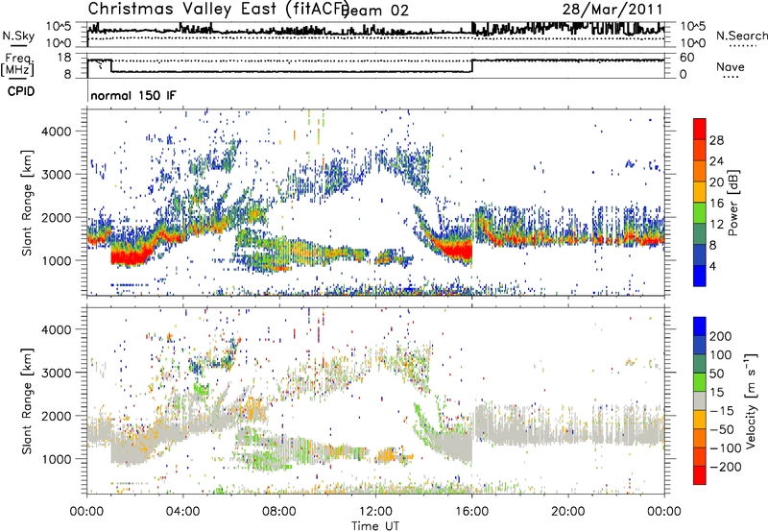Click the -100 velocity colorbar tick
The image size is (768, 532).
click(726, 447)
